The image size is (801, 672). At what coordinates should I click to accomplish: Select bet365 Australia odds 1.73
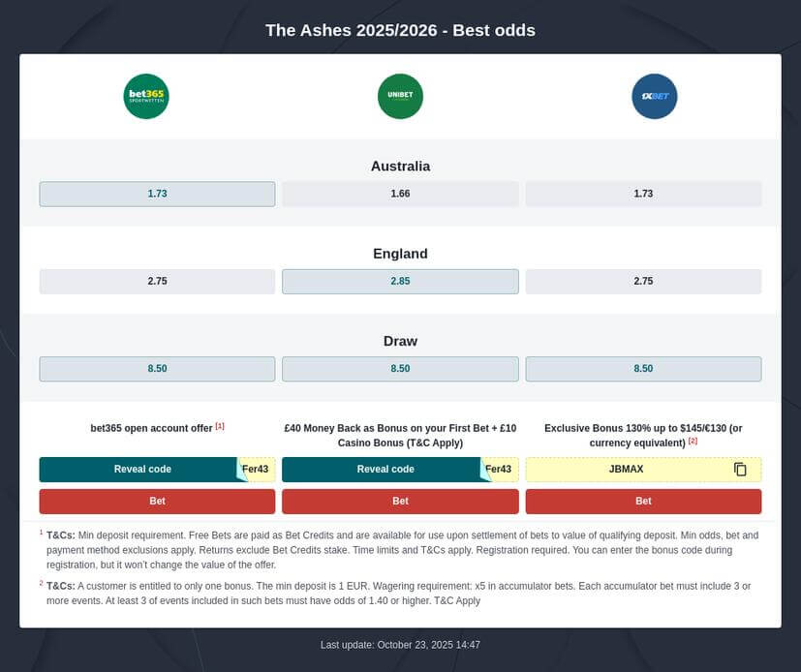pyautogui.click(x=157, y=194)
